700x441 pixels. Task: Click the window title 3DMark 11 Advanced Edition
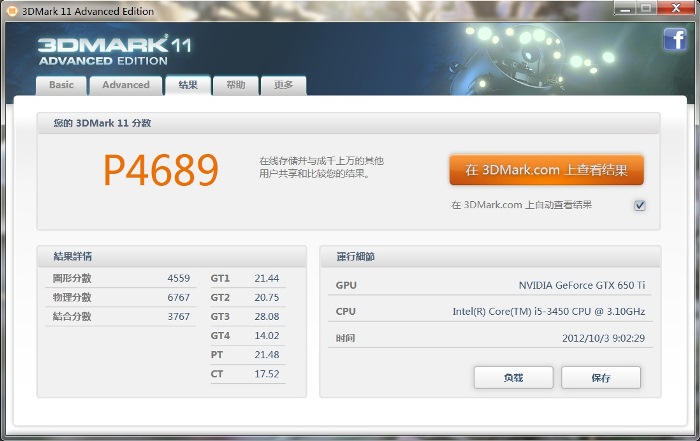coord(88,11)
